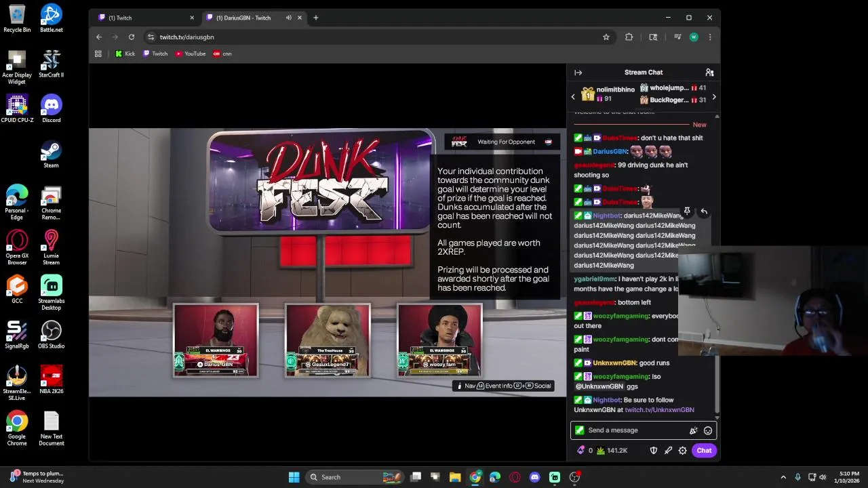868x488 pixels.
Task: Open New Text Document on desktop
Action: coord(52,428)
